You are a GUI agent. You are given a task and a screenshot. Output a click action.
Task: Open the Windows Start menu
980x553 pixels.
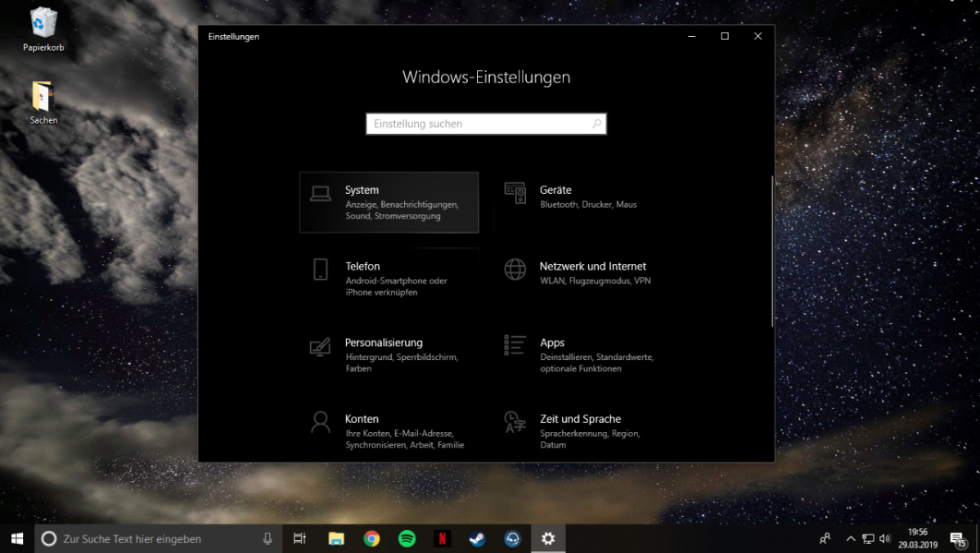click(17, 538)
